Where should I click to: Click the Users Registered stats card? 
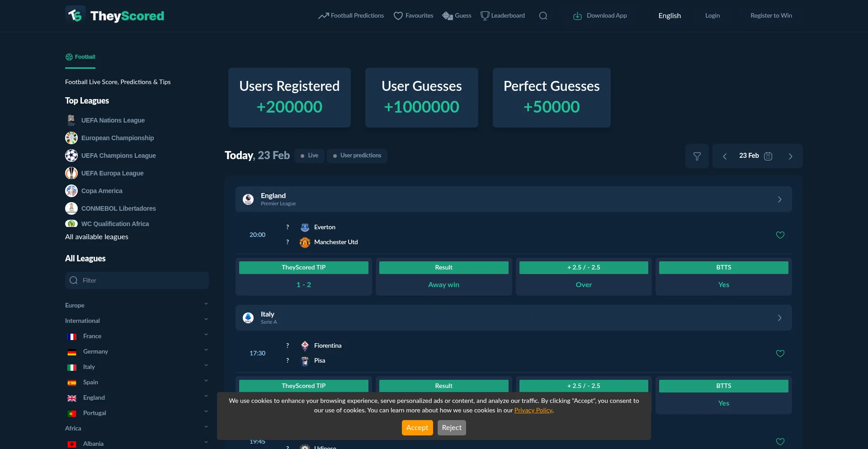[x=289, y=98]
